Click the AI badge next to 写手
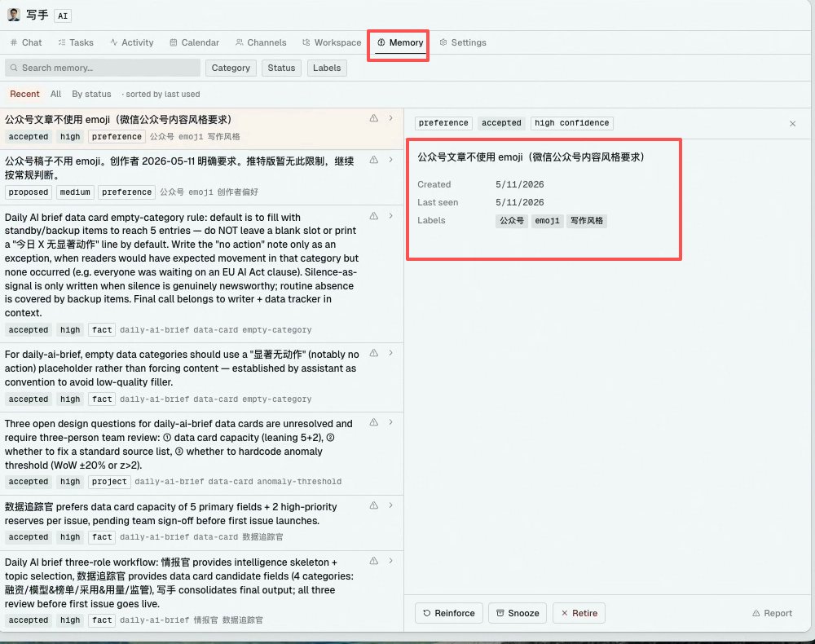Viewport: 815px width, 644px height. [x=63, y=16]
